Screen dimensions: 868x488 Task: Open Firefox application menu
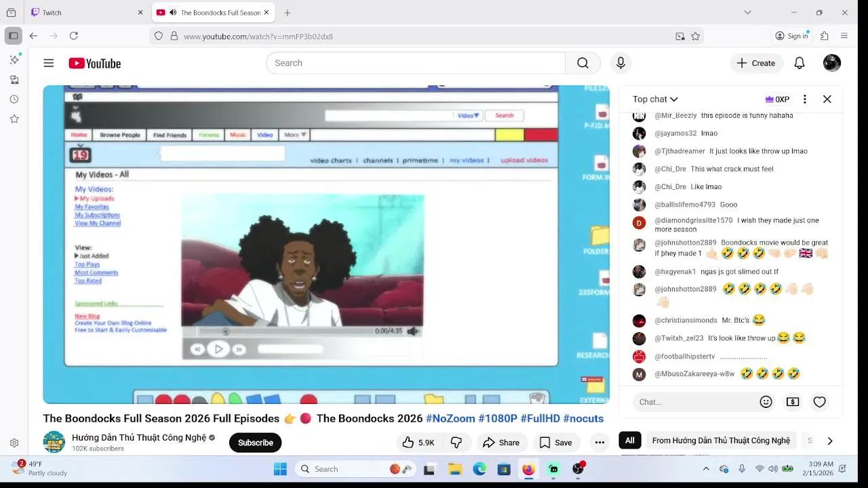tap(844, 36)
